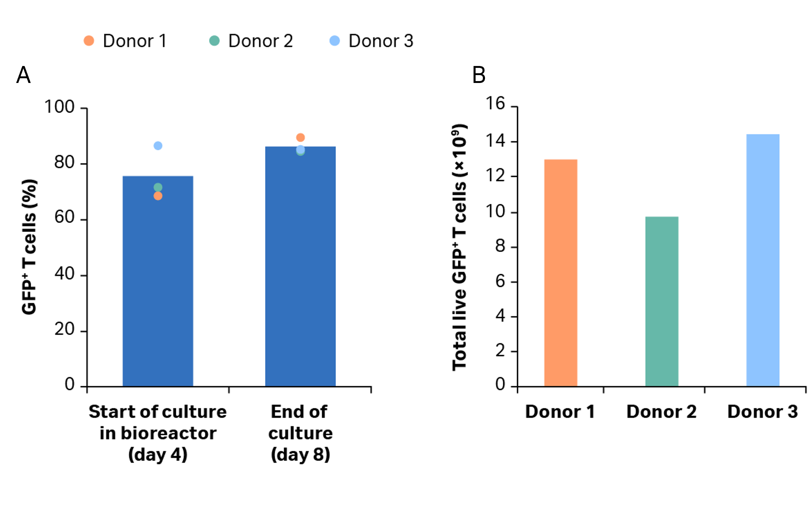The image size is (812, 505).
Task: Click the orange Donor 1 legend marker
Action: click(89, 41)
